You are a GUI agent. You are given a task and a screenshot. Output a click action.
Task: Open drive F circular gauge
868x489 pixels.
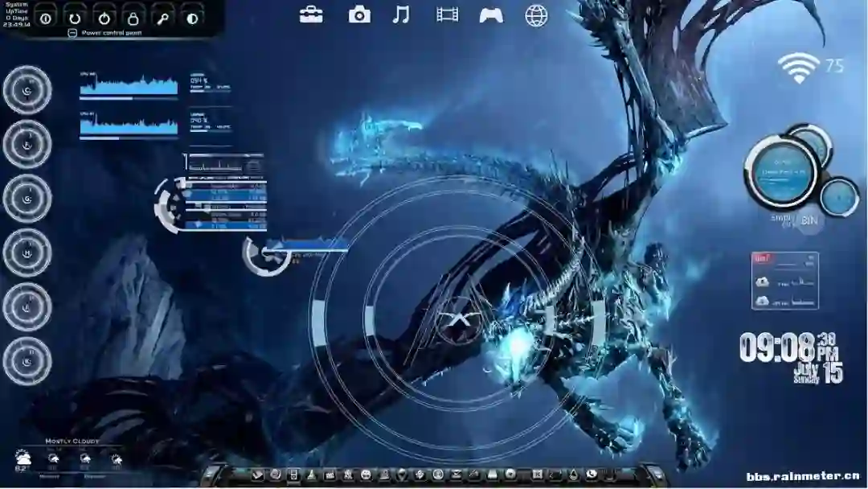click(x=27, y=144)
